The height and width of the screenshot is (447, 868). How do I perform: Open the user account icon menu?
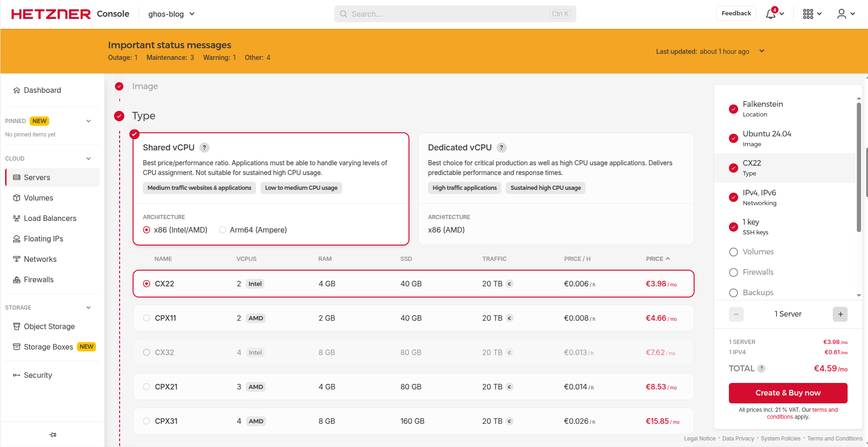coord(842,14)
